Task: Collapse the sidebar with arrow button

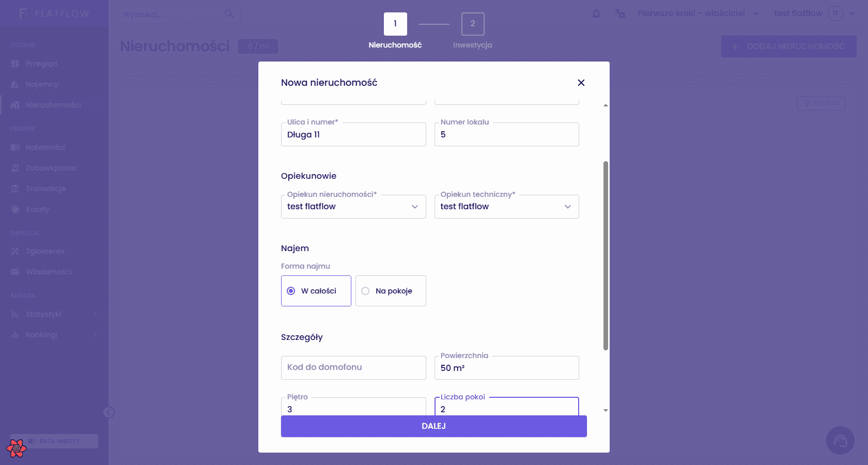Action: coord(109,412)
